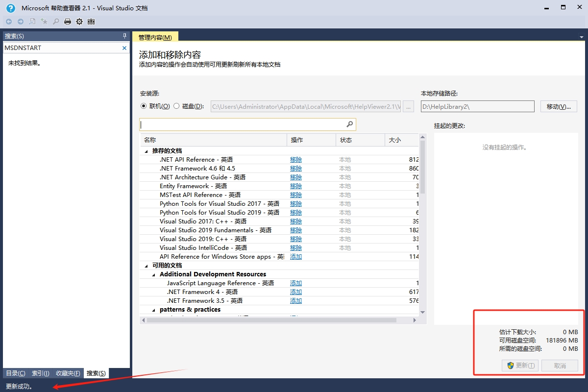Select the 磁盘 install source radio
588x392 pixels.
[176, 106]
